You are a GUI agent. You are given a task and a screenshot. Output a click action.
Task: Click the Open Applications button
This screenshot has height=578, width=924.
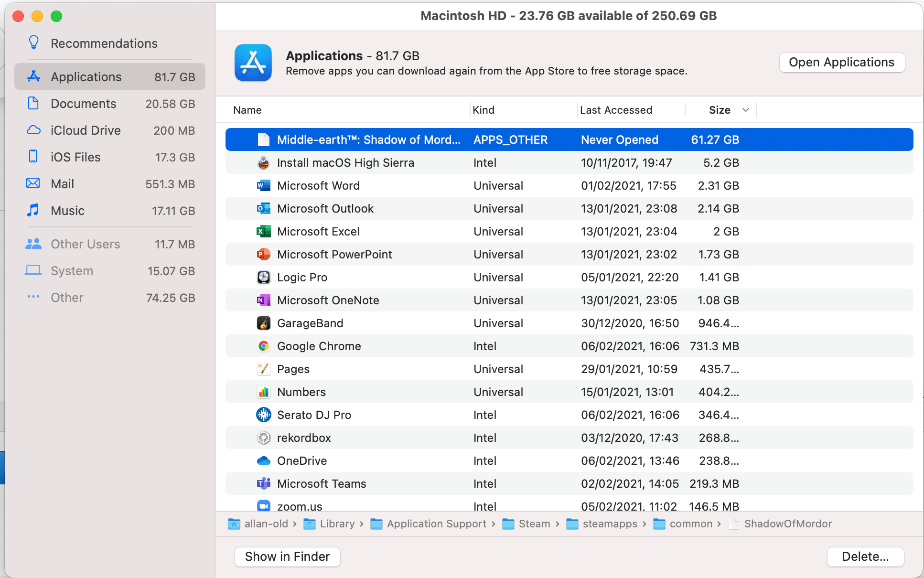(x=841, y=62)
